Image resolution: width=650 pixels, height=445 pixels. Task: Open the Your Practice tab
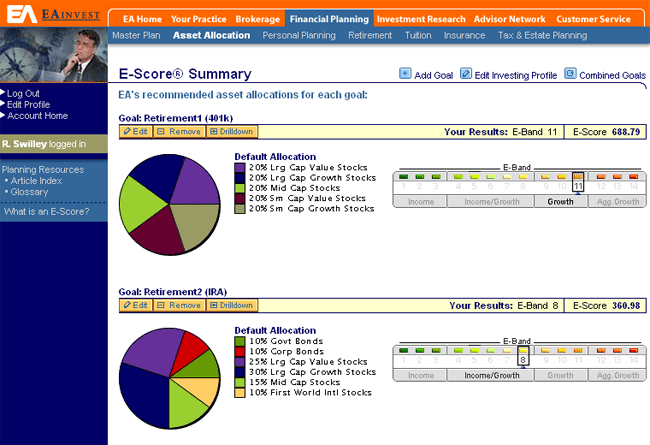(x=199, y=19)
